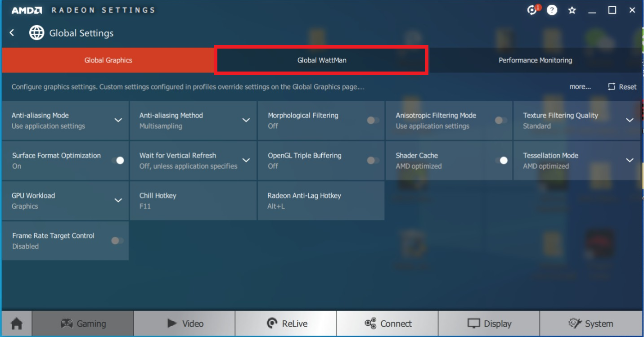The image size is (644, 337).
Task: Click the Global Settings globe icon
Action: [x=36, y=33]
